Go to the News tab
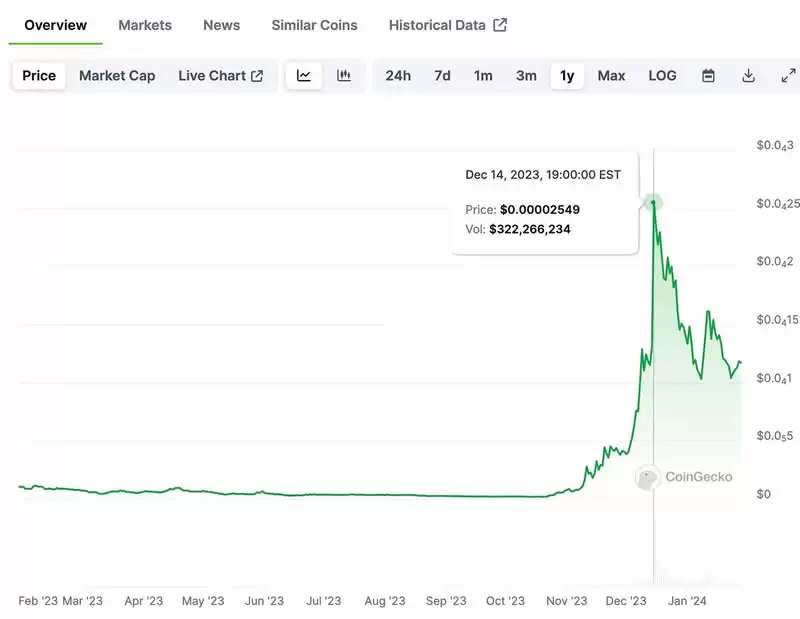This screenshot has width=800, height=619. click(221, 25)
